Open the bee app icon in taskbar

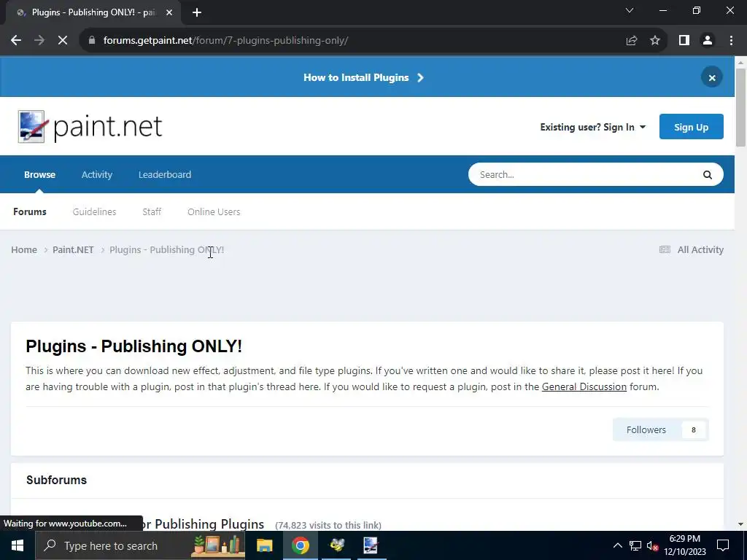coord(337,545)
